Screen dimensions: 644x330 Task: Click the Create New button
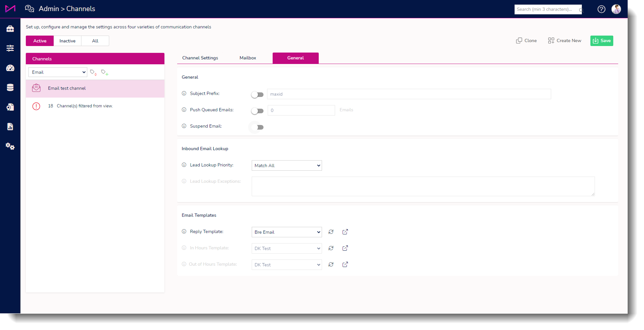point(565,40)
